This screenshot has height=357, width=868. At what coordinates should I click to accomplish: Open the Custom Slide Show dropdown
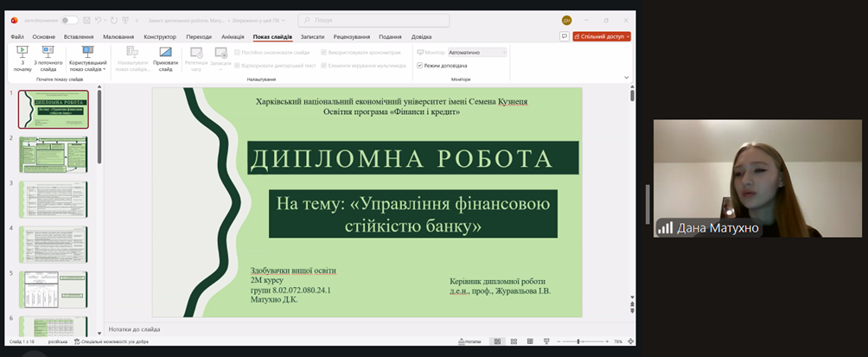87,59
